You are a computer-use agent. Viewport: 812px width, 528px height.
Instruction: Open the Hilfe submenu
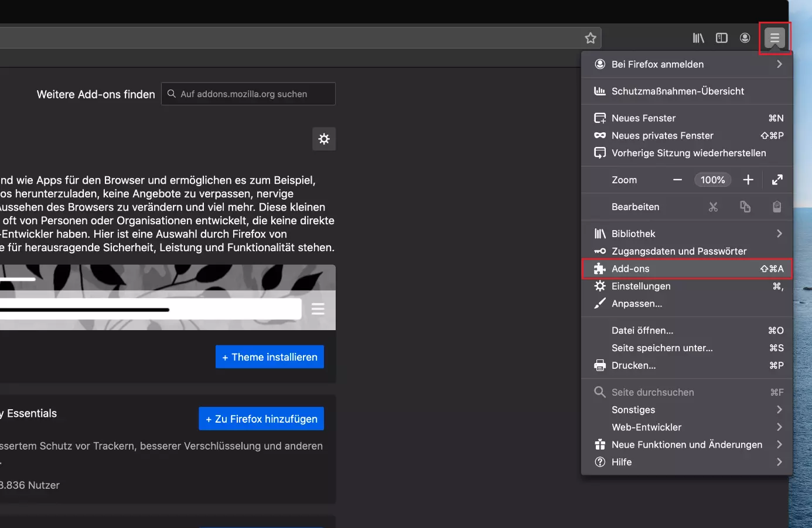click(x=687, y=462)
